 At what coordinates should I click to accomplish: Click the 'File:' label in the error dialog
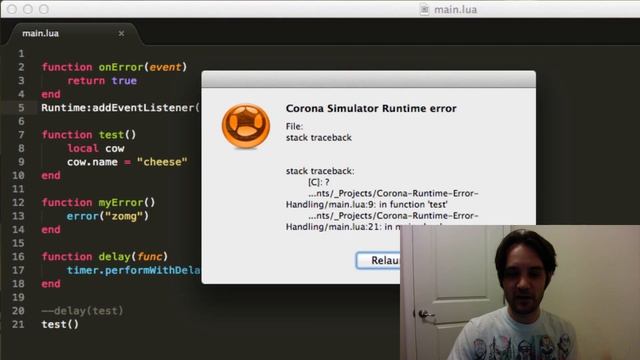[294, 127]
